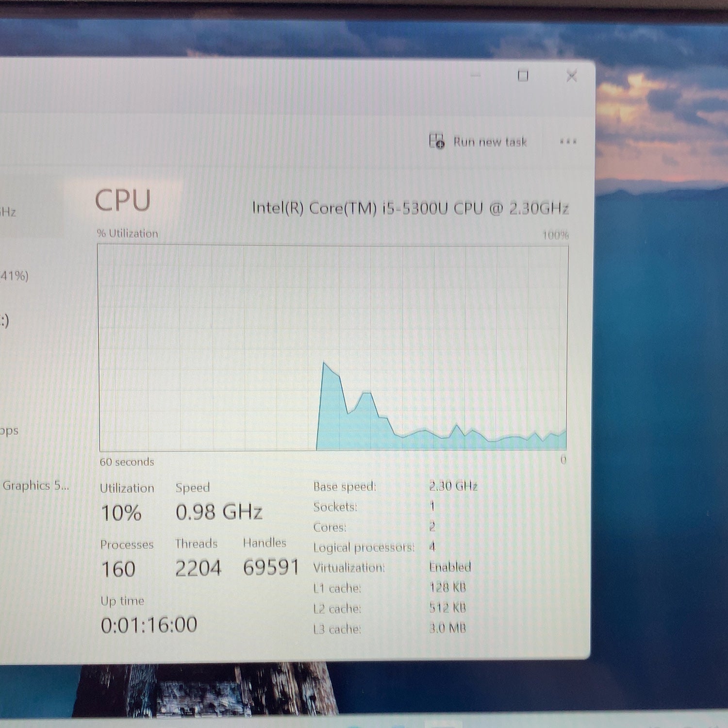Click the Intel(R) Core(TM) i5-5300U processor name
This screenshot has height=728, width=728.
(410, 208)
